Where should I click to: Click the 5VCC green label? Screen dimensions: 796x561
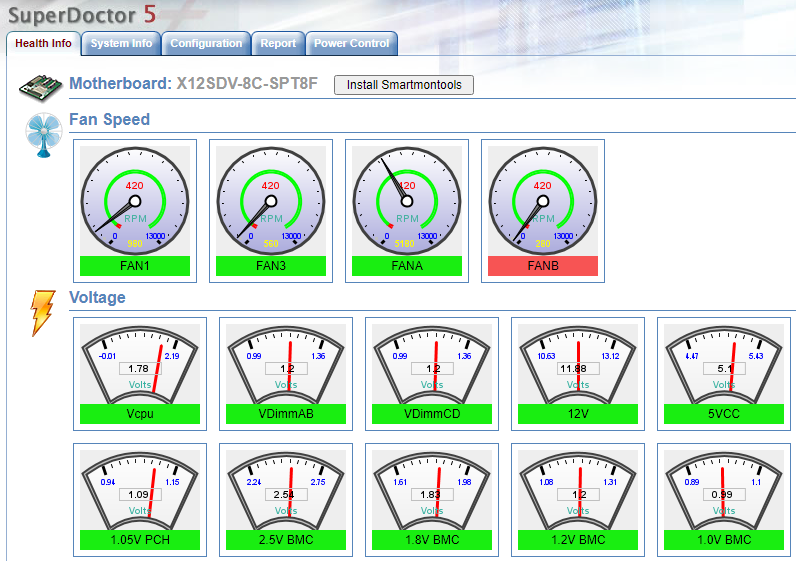724,414
